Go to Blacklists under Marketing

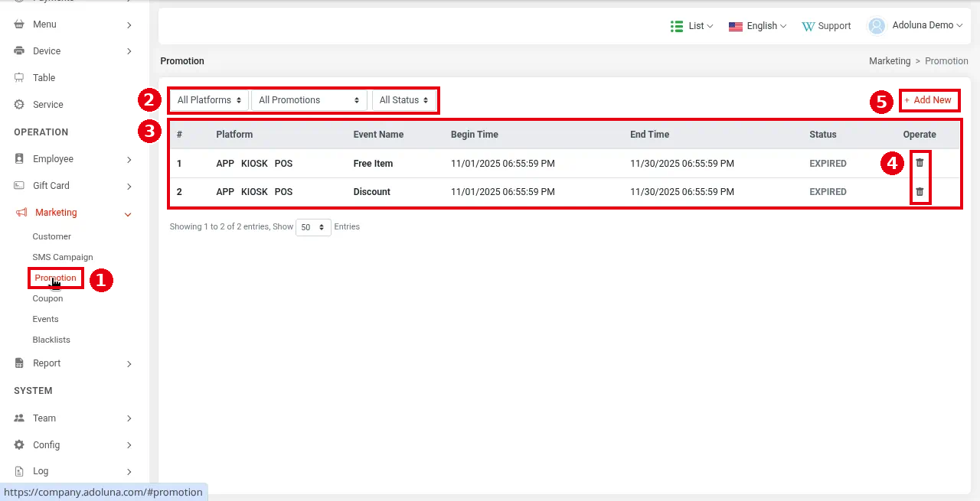[x=51, y=340]
